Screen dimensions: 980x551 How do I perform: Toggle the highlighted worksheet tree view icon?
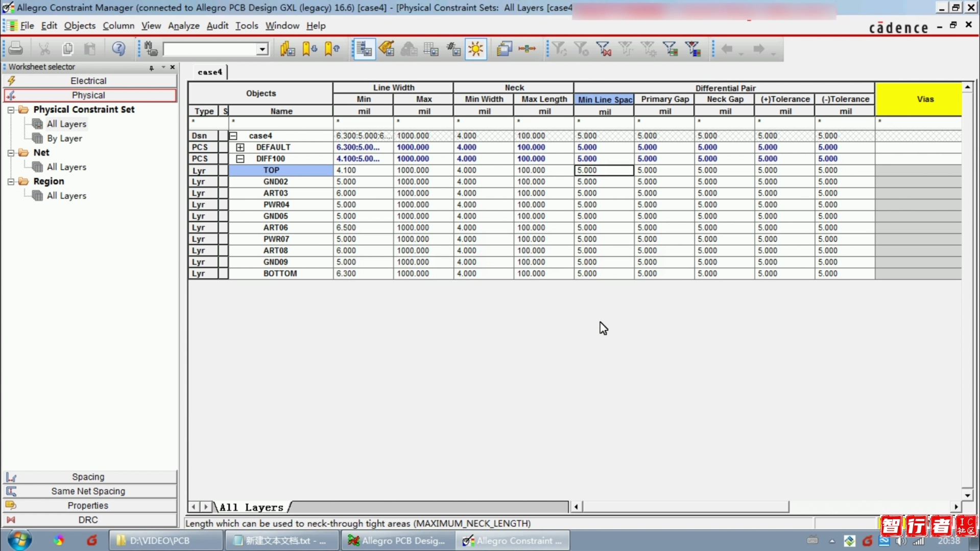click(364, 49)
